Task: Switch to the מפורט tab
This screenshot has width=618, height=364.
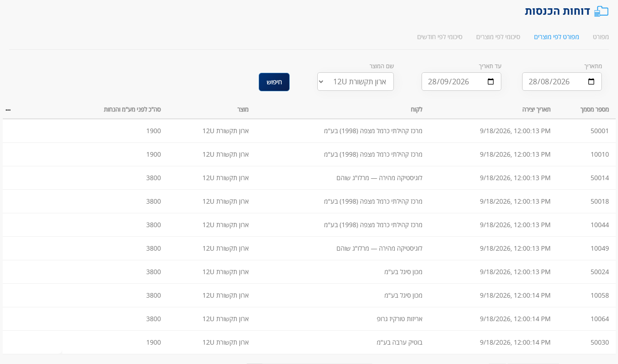Action: pyautogui.click(x=601, y=36)
